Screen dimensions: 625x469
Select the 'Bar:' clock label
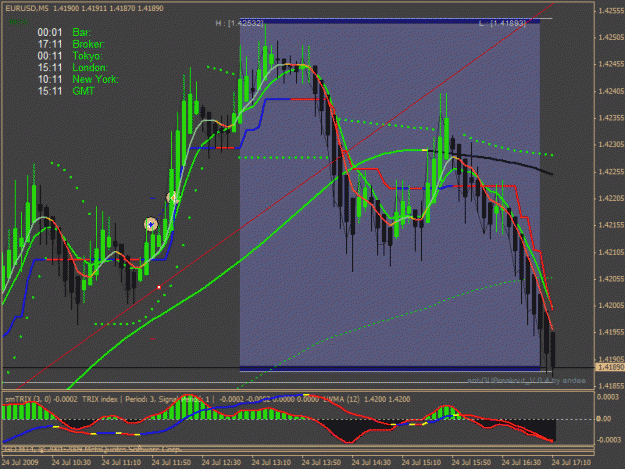click(81, 33)
